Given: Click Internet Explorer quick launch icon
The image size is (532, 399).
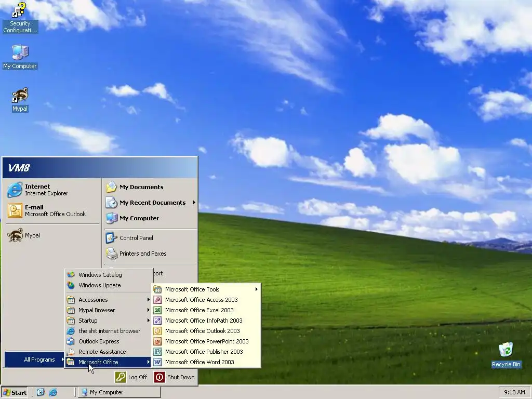Looking at the screenshot, I should coord(53,392).
